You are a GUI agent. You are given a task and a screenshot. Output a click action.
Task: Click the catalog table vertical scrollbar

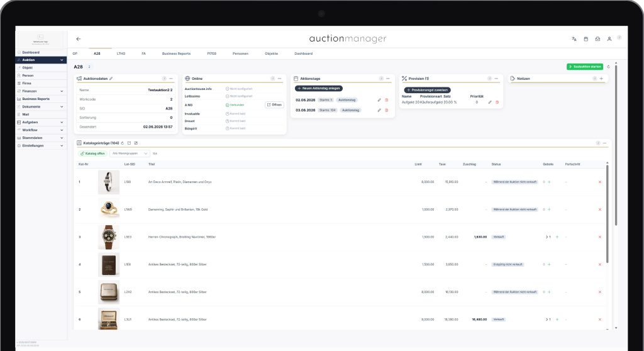click(607, 214)
